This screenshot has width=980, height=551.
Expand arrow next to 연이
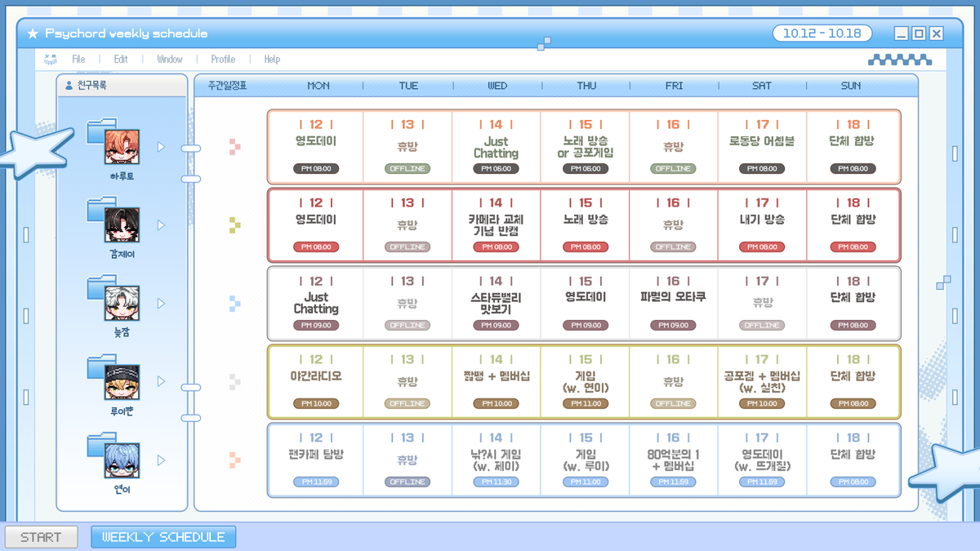coord(161,460)
